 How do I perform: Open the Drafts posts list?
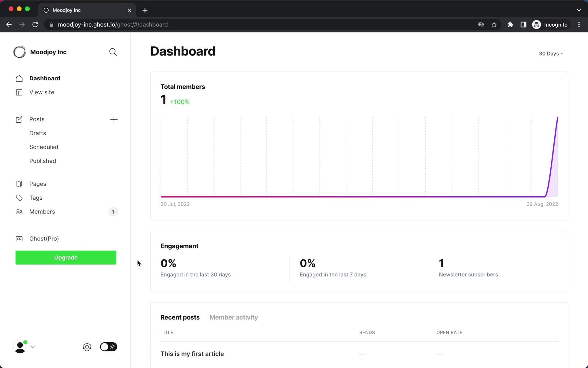(38, 133)
